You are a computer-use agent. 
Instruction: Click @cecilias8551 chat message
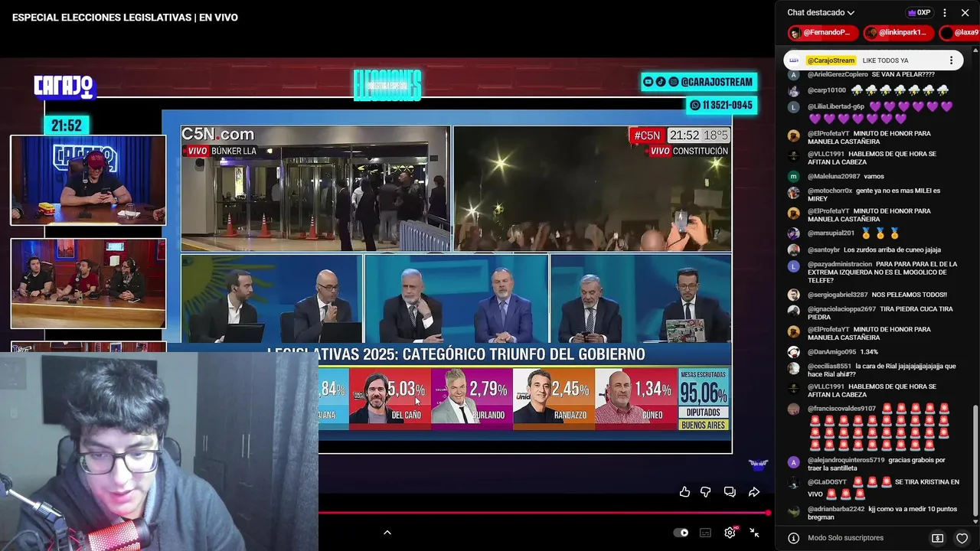(x=873, y=370)
